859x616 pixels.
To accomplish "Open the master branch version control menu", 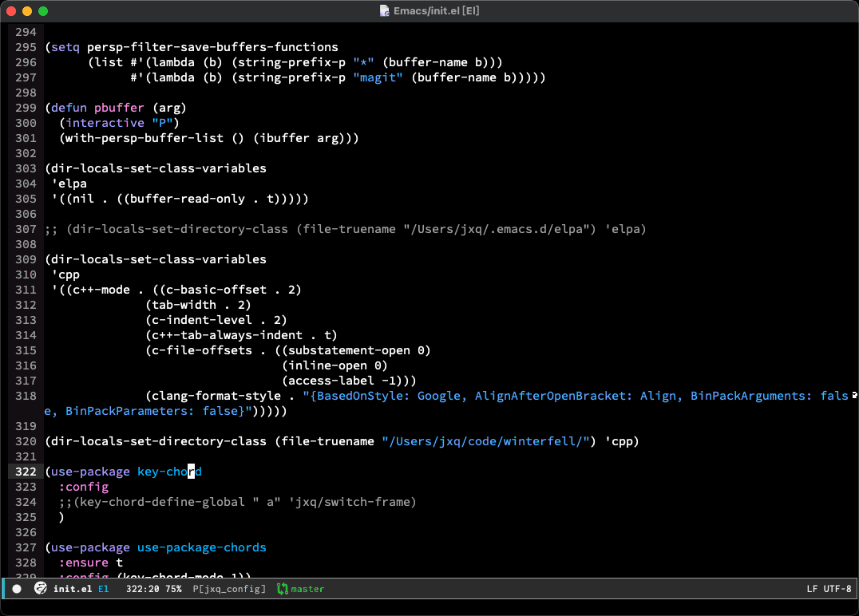I will pos(307,589).
